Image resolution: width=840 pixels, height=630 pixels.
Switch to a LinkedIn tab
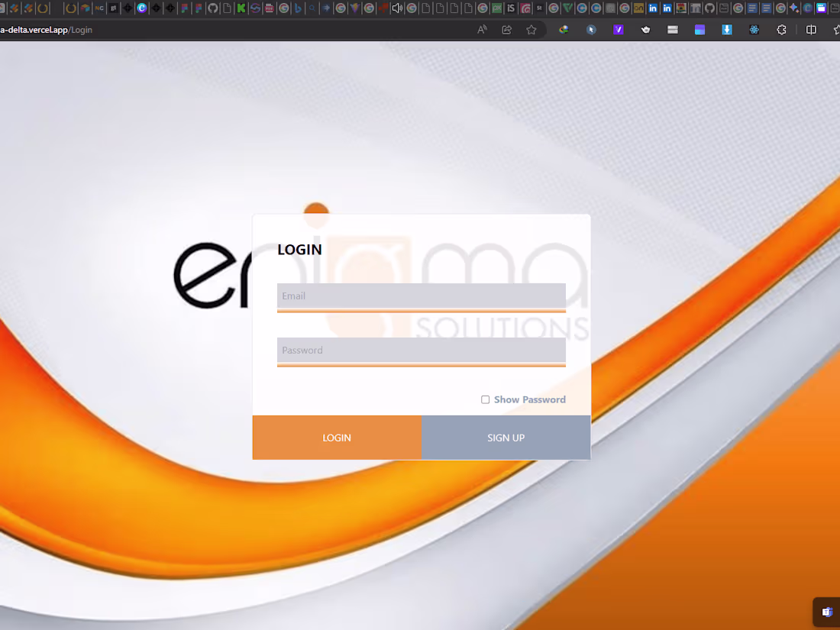pyautogui.click(x=653, y=8)
